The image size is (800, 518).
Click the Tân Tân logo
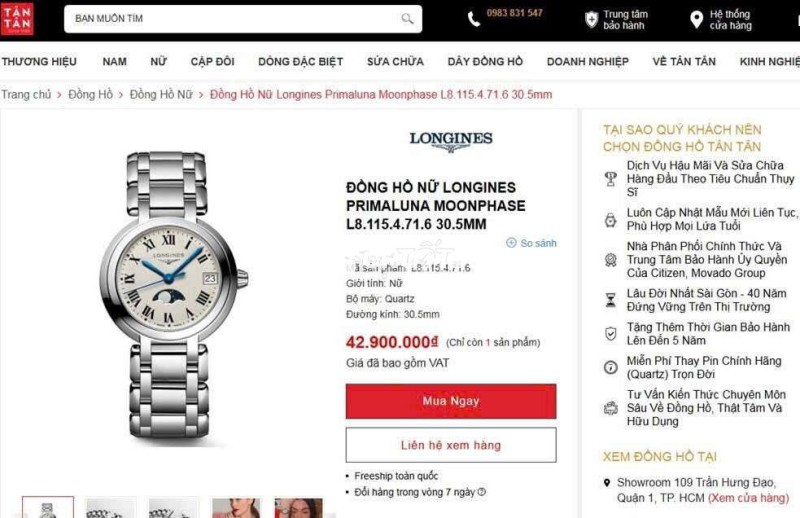(17, 19)
